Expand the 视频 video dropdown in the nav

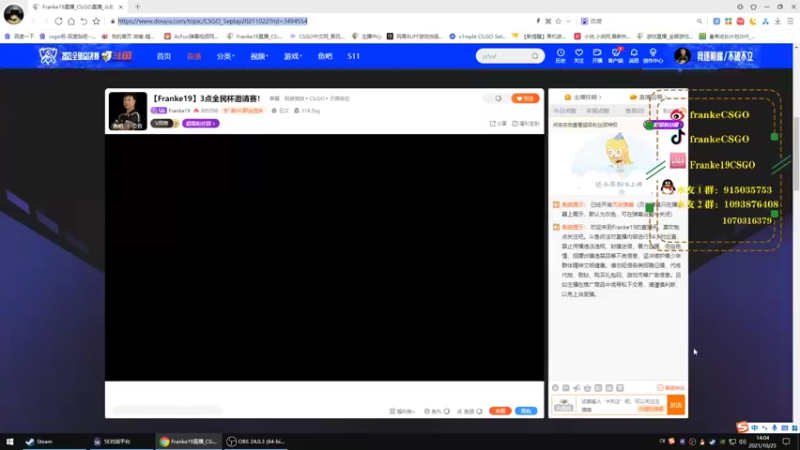(259, 56)
